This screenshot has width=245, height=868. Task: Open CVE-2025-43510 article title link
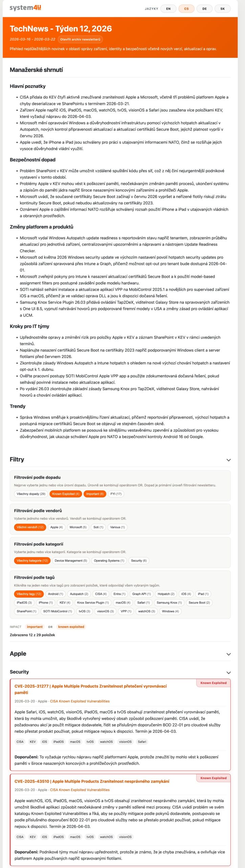92,781
